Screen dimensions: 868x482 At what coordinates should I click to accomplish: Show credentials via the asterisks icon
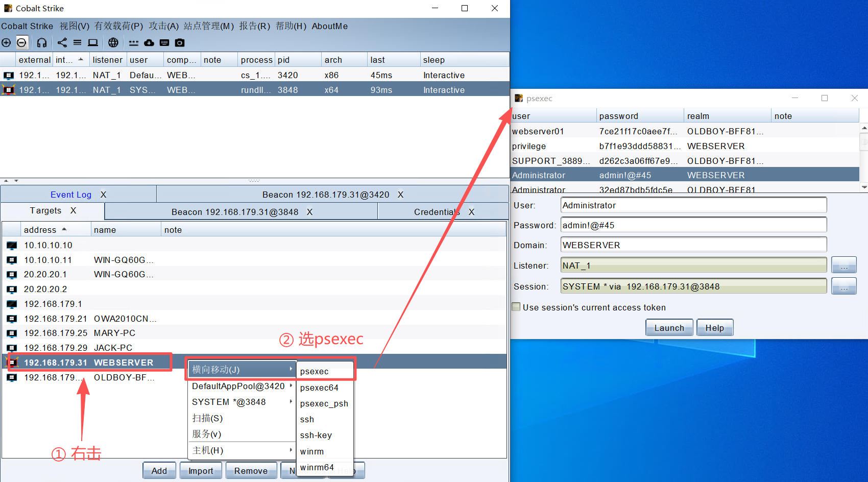click(x=134, y=43)
